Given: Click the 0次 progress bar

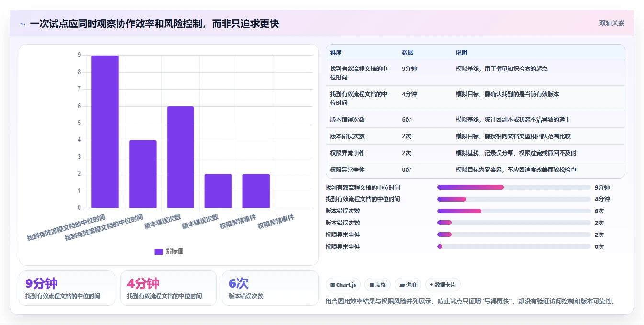Looking at the screenshot, I should click(514, 247).
